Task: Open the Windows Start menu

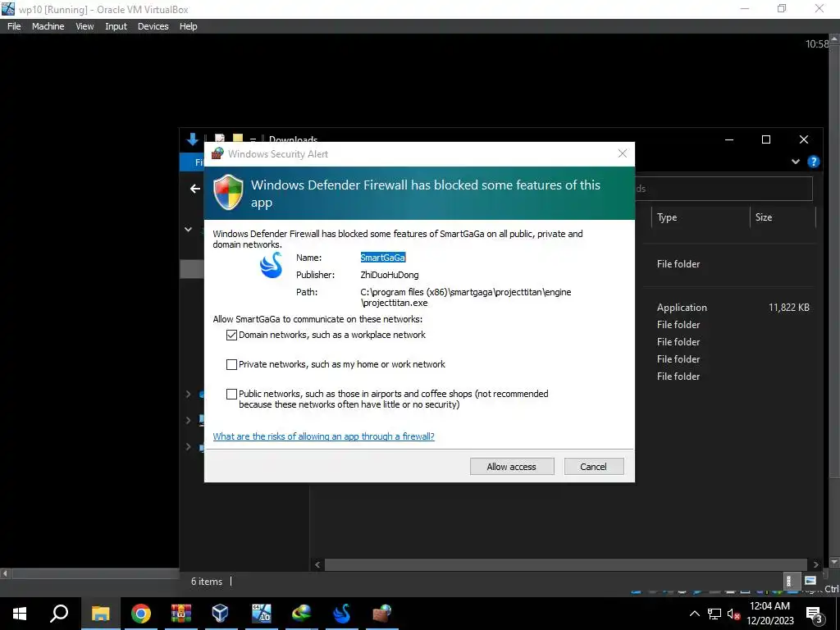Action: point(20,614)
